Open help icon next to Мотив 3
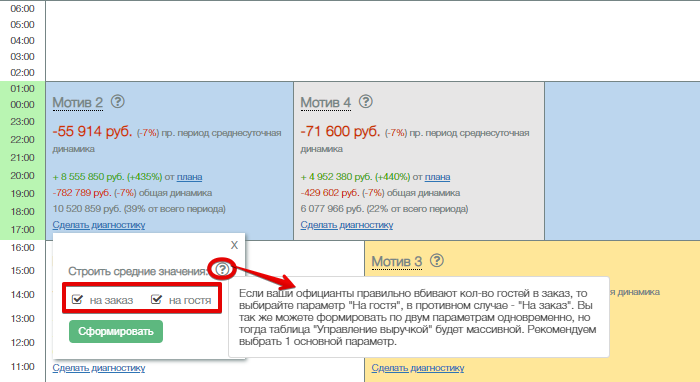Viewport: 700px width, 382px height. [437, 260]
